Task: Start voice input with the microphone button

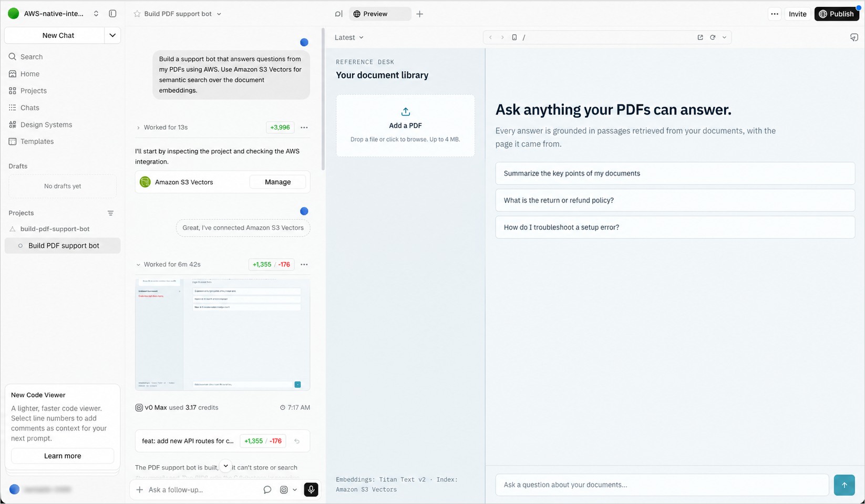Action: [x=311, y=489]
